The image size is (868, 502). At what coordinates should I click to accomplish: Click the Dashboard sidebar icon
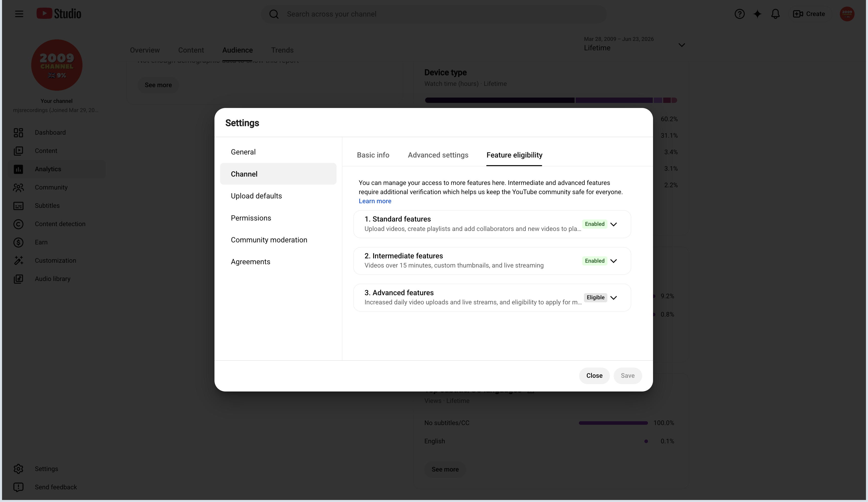[18, 133]
